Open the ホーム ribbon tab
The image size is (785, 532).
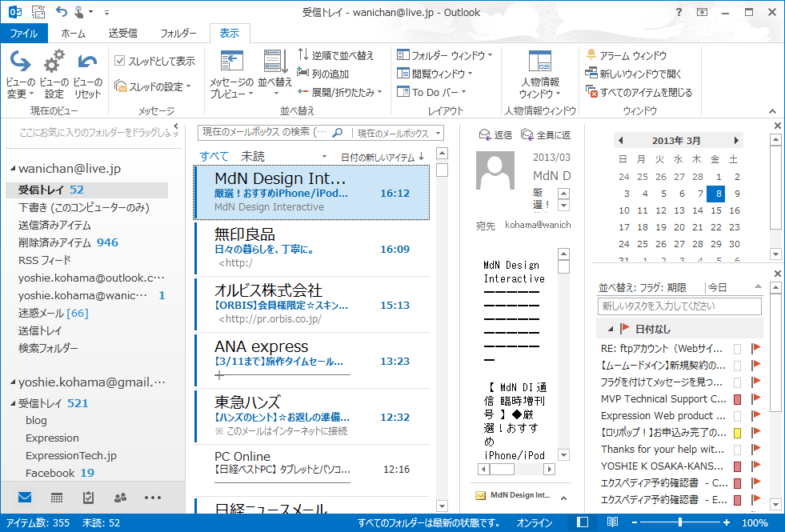(x=73, y=33)
